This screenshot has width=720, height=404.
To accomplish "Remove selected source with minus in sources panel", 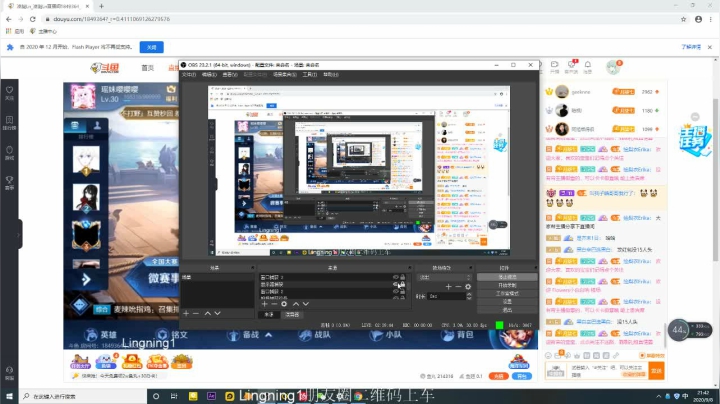I will [x=274, y=304].
